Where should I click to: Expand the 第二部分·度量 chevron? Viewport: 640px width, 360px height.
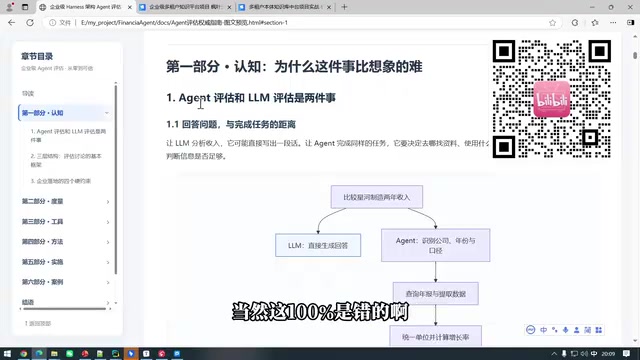(x=108, y=202)
